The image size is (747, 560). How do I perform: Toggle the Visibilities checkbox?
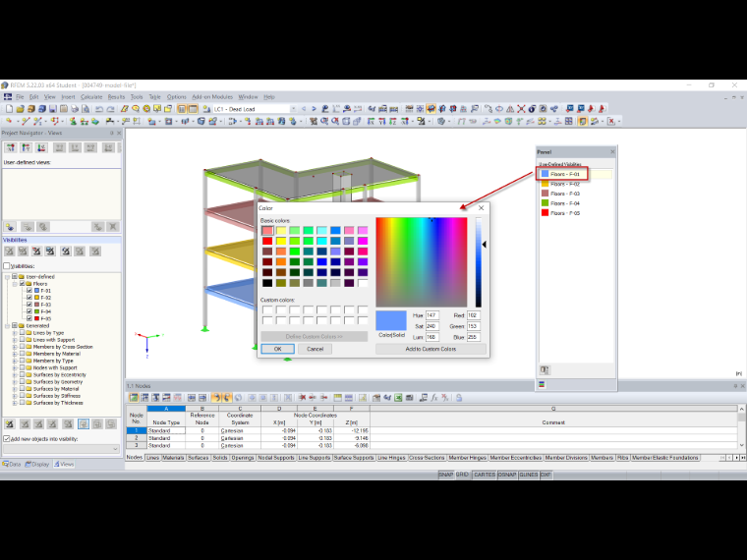(7, 265)
